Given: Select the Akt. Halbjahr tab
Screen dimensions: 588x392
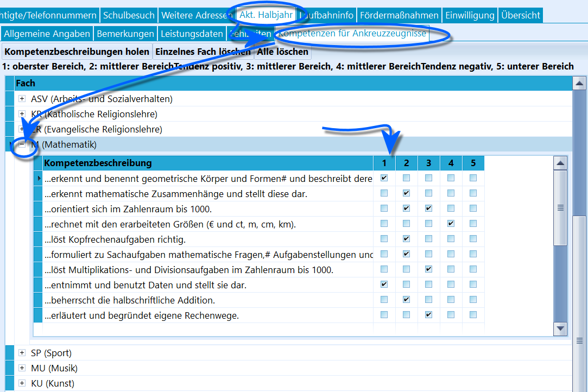Looking at the screenshot, I should pyautogui.click(x=266, y=15).
